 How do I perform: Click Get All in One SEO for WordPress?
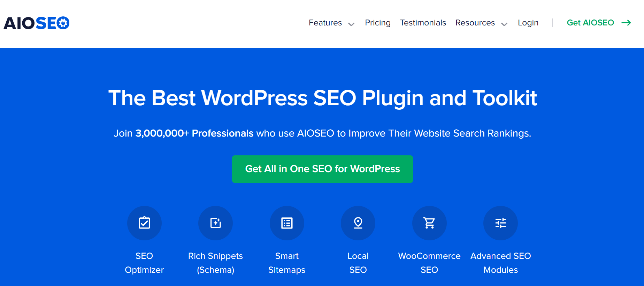(322, 169)
